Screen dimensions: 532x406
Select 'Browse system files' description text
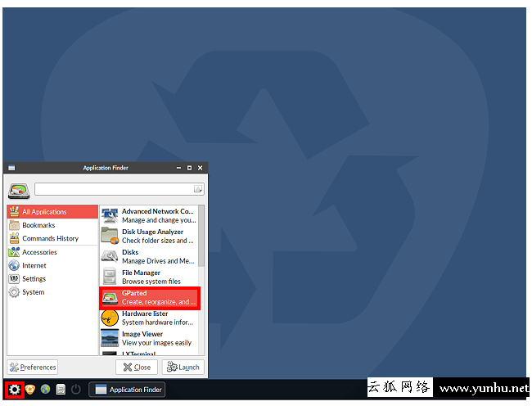[x=151, y=282]
